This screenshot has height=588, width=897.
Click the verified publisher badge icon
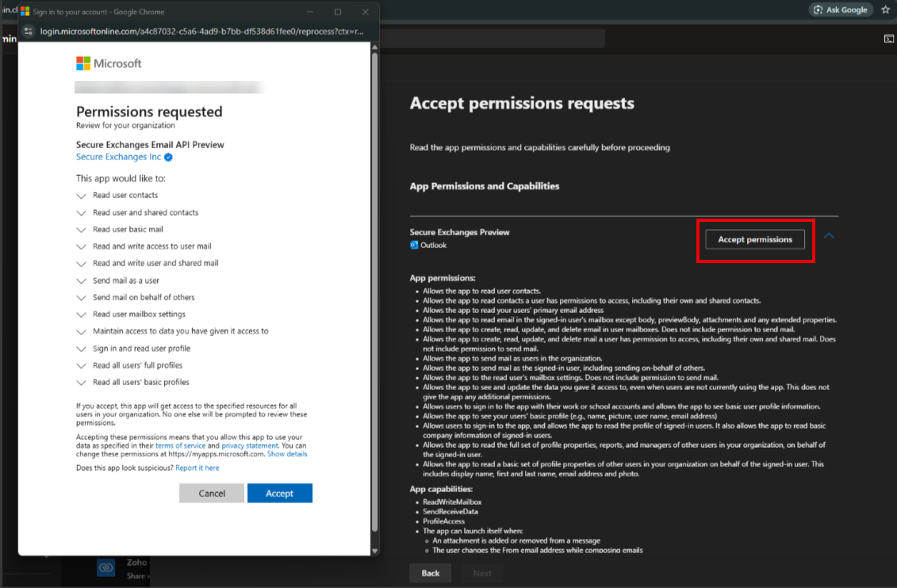[168, 157]
